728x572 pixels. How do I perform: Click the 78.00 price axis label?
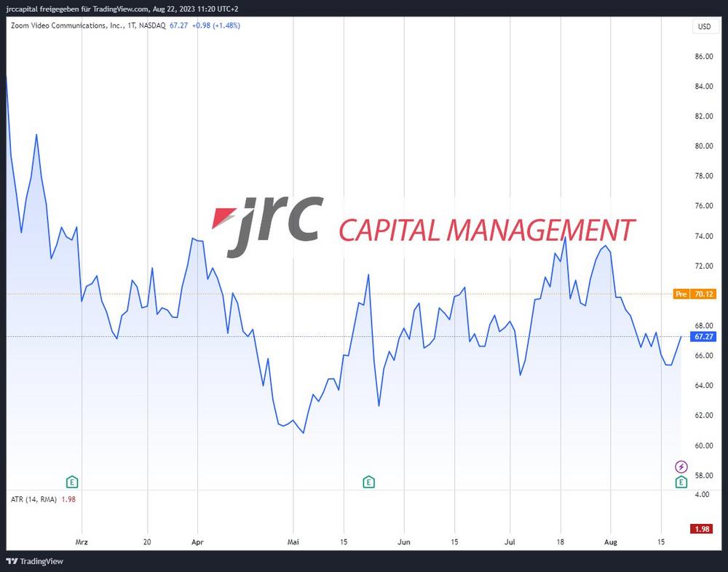[704, 175]
